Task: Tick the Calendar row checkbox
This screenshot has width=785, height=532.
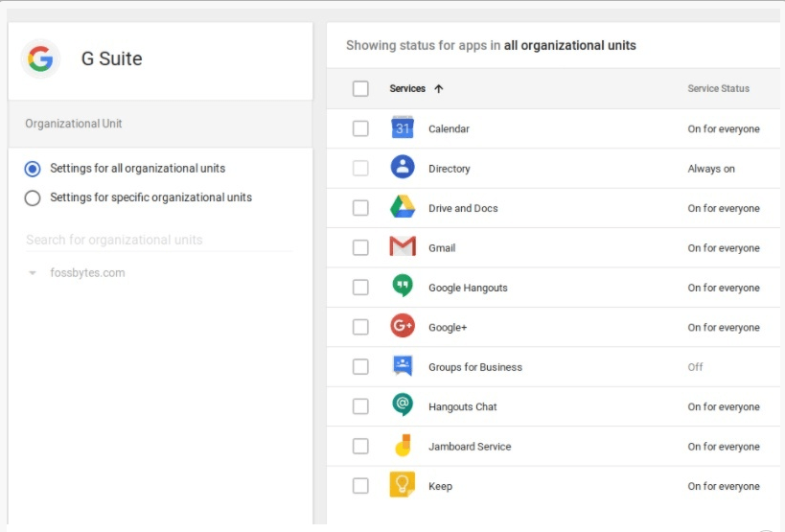Action: point(360,128)
